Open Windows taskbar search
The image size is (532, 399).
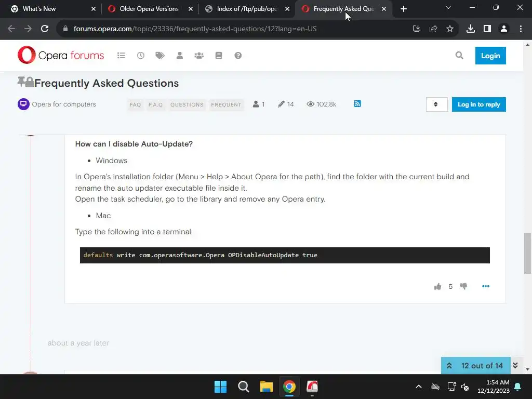[243, 387]
